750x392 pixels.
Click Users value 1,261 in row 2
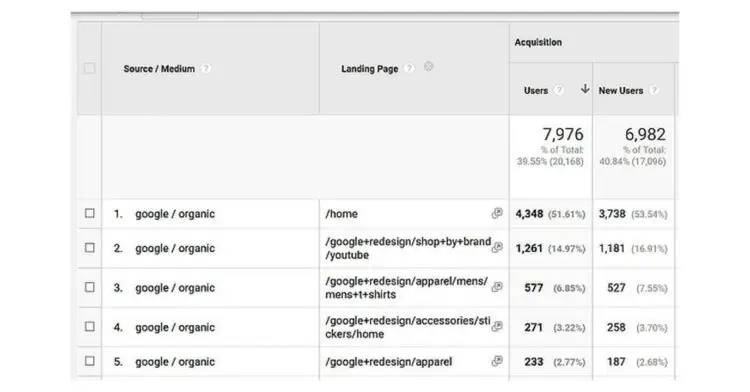pos(529,248)
